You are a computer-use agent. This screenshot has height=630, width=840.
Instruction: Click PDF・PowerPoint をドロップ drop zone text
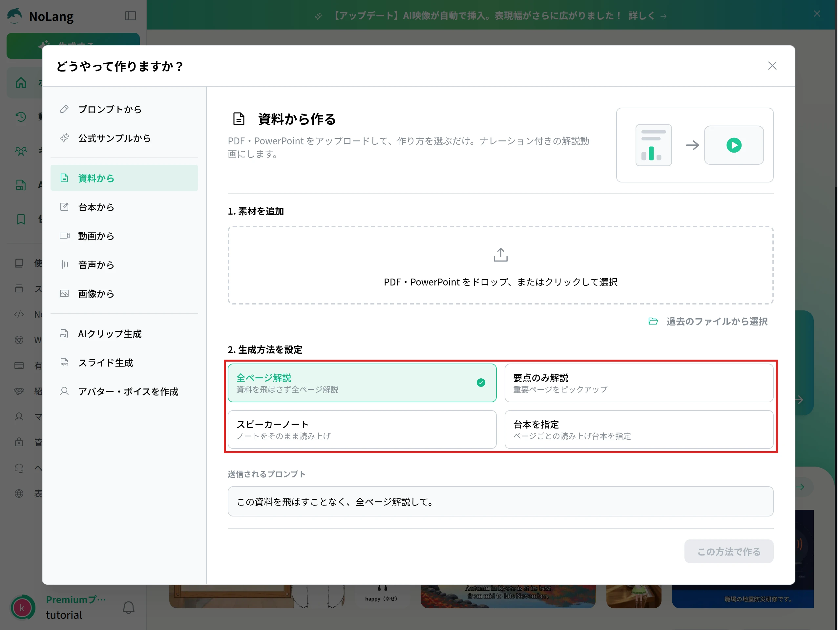500,282
